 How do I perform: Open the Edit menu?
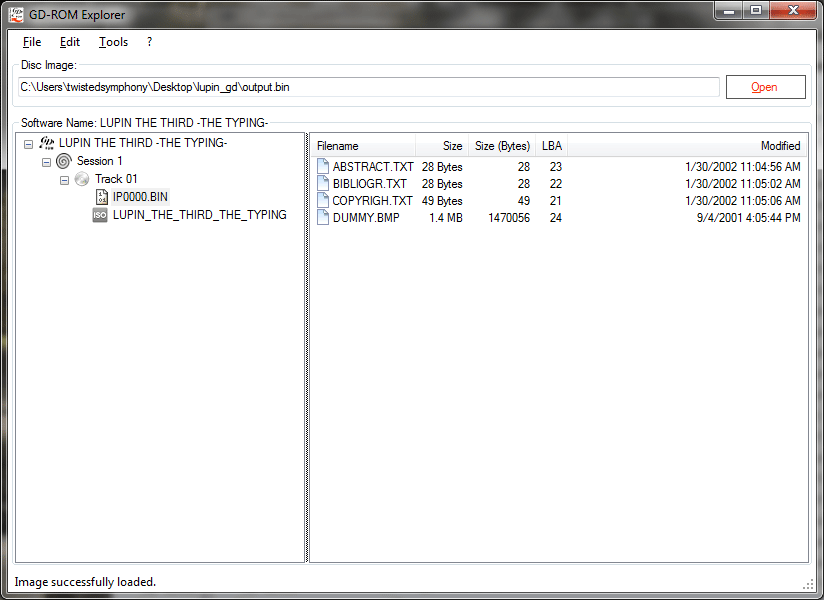point(69,42)
